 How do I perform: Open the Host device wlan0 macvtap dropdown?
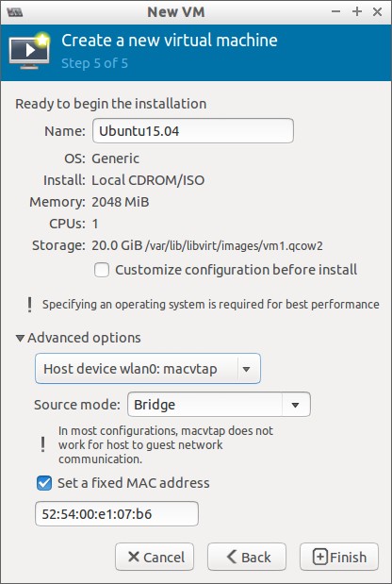pyautogui.click(x=148, y=369)
